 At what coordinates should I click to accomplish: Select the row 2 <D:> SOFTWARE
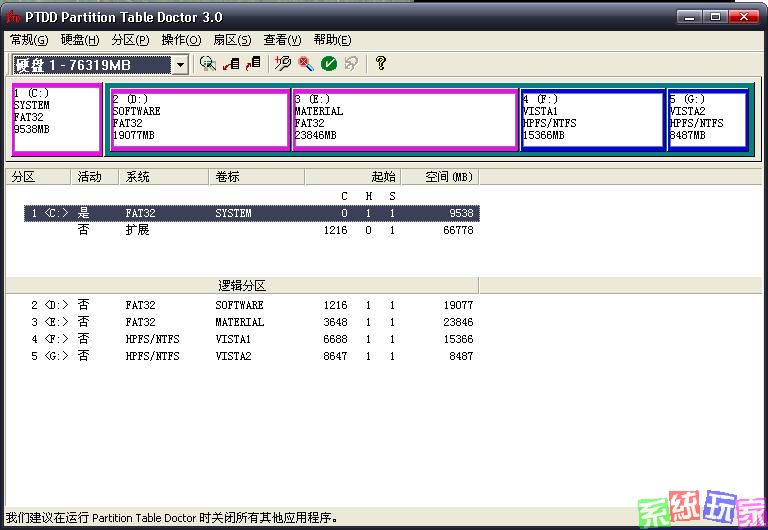(x=252, y=305)
